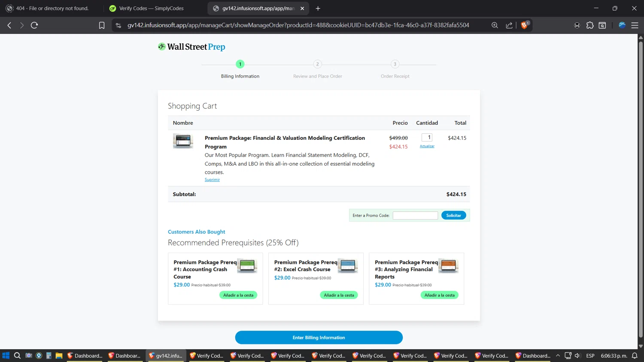Click the share page icon
Viewport: 644px width, 362px height.
point(509,25)
